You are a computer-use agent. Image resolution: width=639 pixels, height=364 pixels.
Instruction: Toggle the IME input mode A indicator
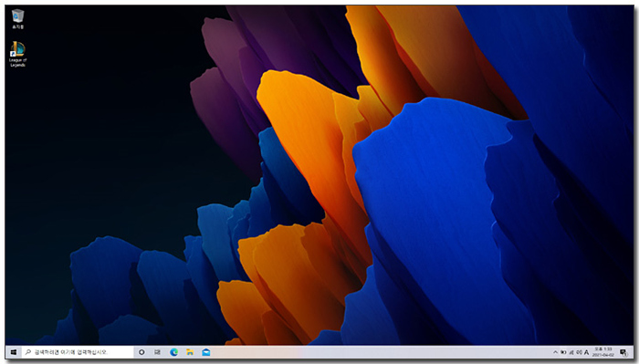click(x=586, y=352)
